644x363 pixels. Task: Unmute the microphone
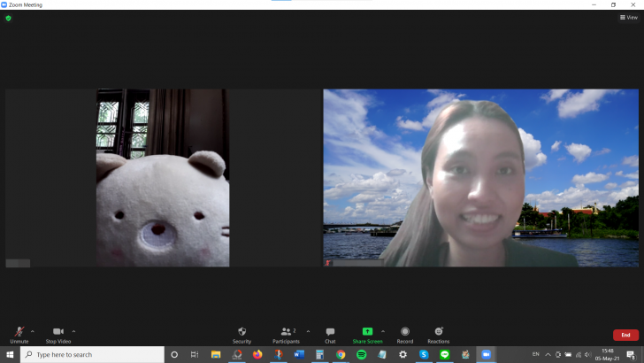point(19,335)
